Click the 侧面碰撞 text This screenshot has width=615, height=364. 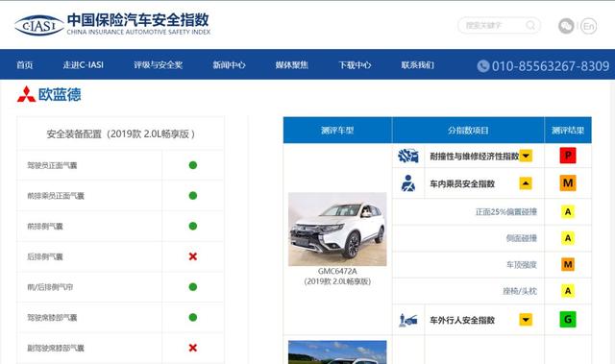point(521,238)
